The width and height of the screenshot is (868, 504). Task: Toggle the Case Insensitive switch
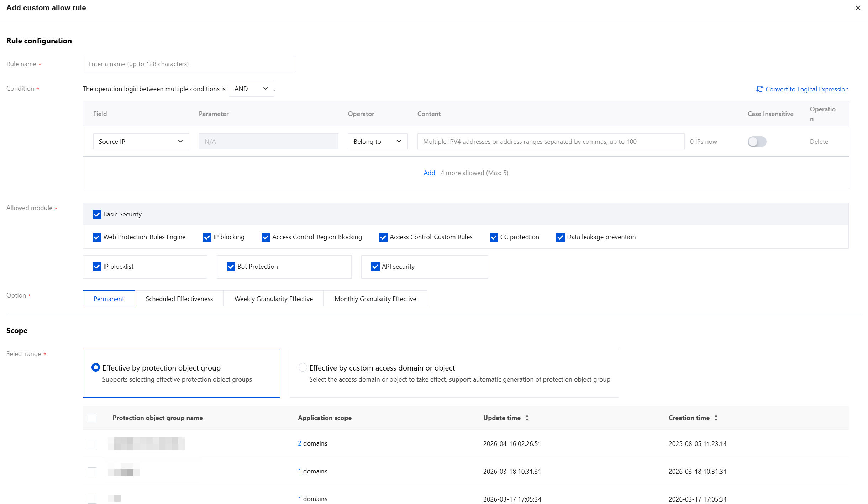(757, 142)
